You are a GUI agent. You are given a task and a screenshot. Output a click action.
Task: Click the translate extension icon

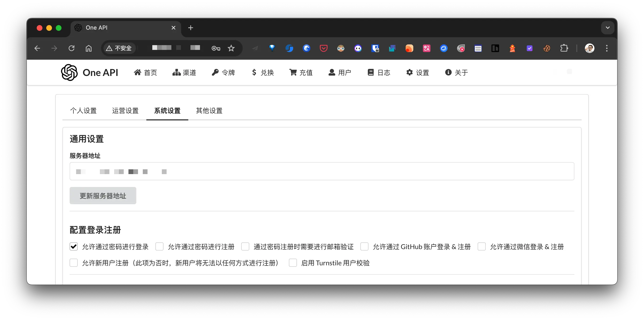[x=426, y=48]
